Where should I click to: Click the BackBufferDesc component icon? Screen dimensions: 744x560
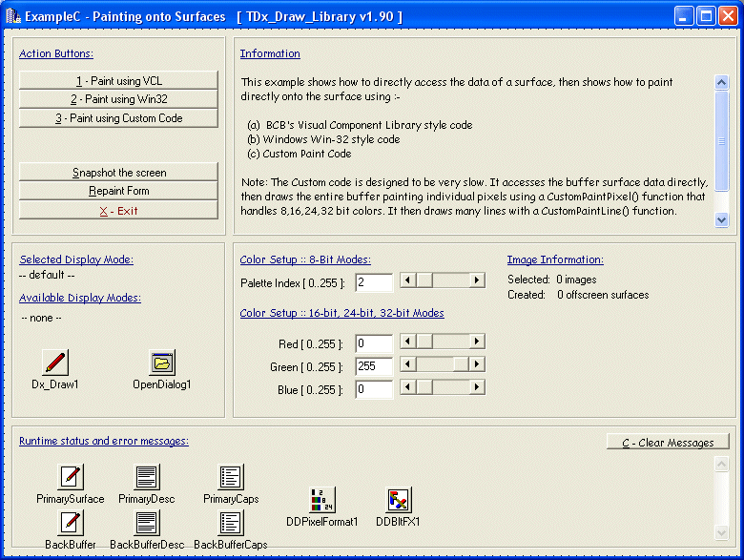(x=147, y=523)
